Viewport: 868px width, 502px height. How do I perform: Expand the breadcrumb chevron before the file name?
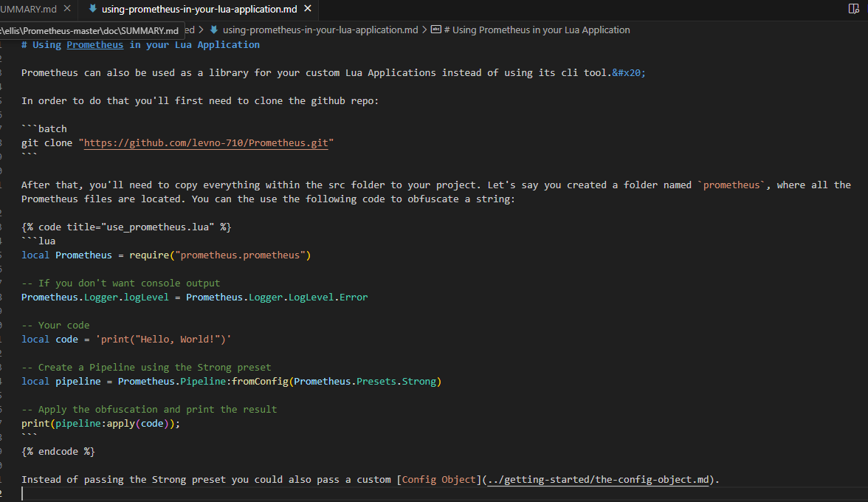point(201,30)
